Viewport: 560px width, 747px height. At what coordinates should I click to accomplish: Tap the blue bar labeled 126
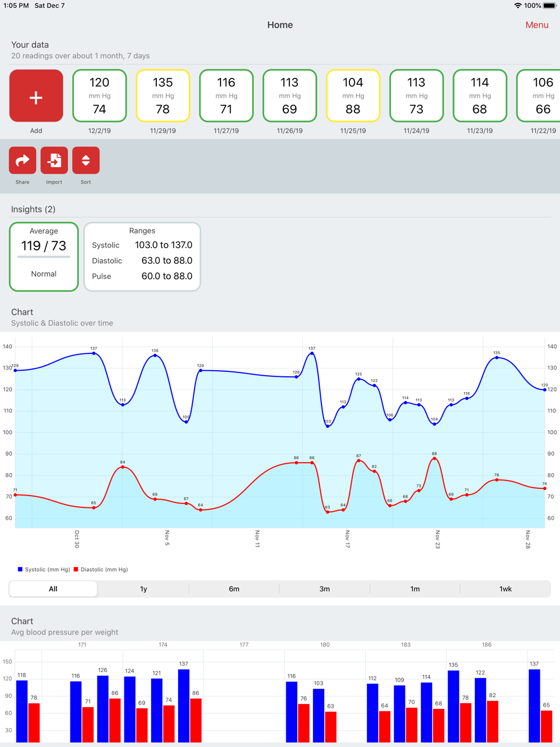(102, 709)
